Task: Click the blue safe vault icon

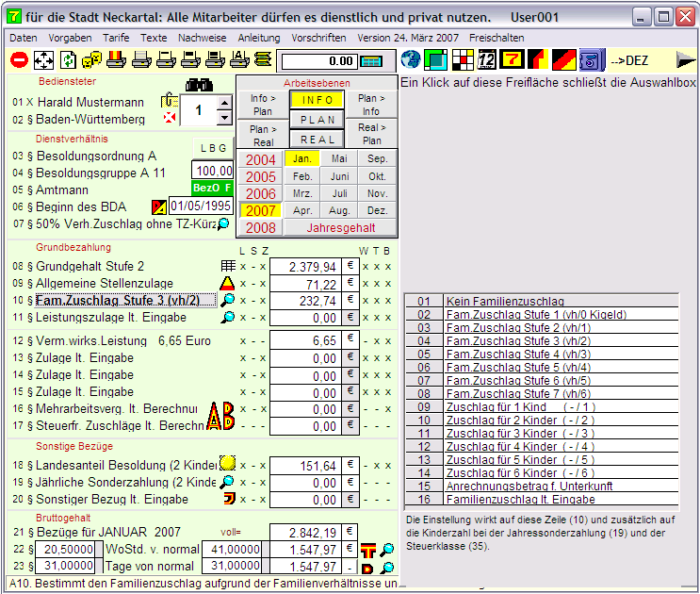Action: [592, 59]
